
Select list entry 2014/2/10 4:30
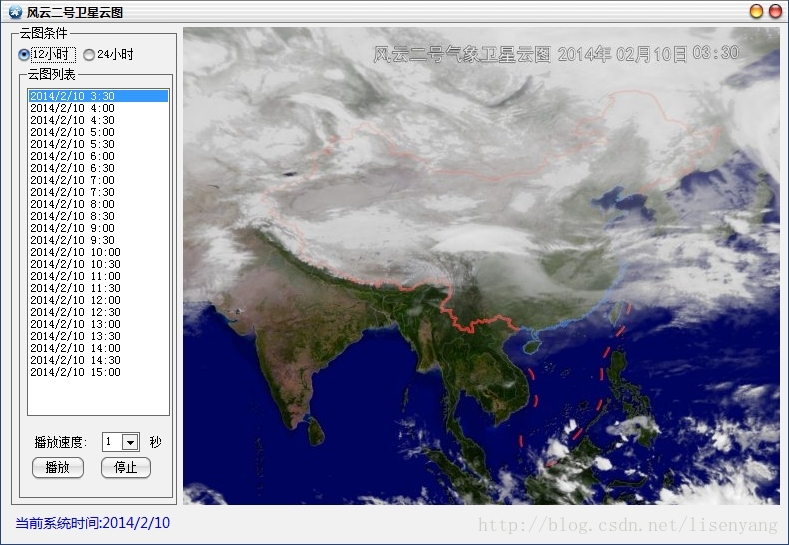coord(98,120)
